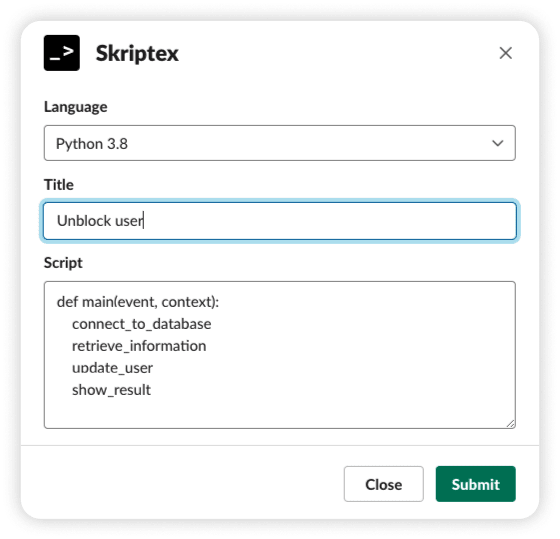Focus the Title field containing Unblock user
The width and height of the screenshot is (560, 539).
[x=280, y=221]
